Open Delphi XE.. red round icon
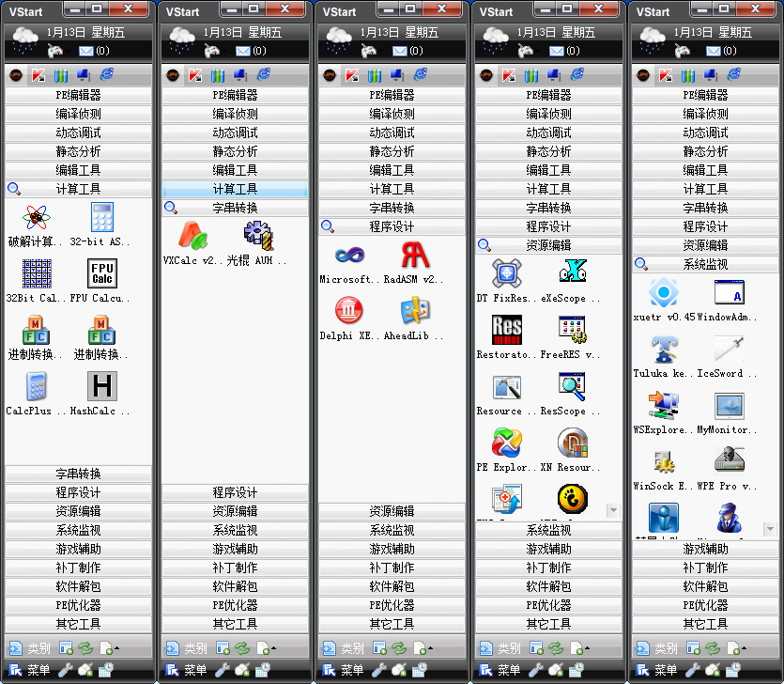This screenshot has height=684, width=784. [x=349, y=311]
